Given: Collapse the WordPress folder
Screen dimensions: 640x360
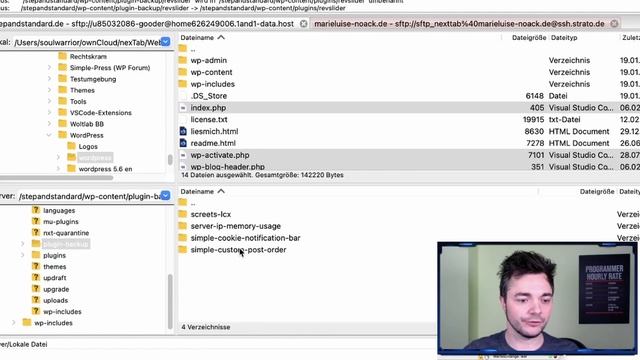Looking at the screenshot, I should tap(49, 135).
